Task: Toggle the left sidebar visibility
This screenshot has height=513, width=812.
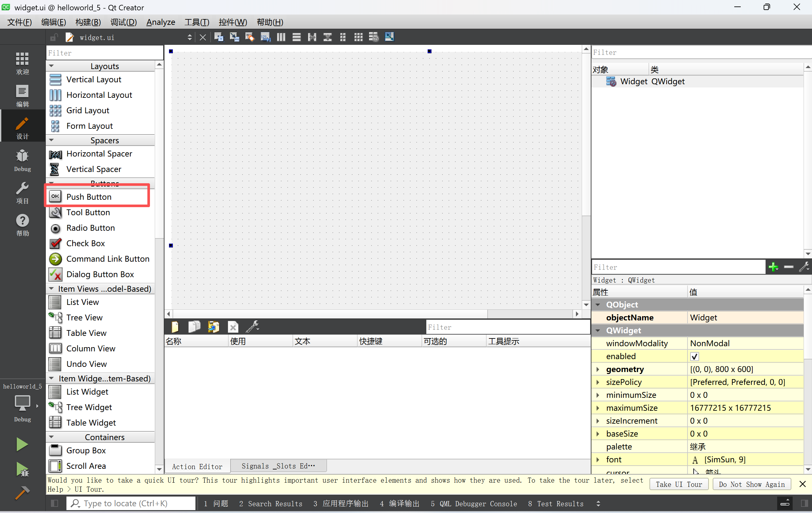Action: click(54, 503)
